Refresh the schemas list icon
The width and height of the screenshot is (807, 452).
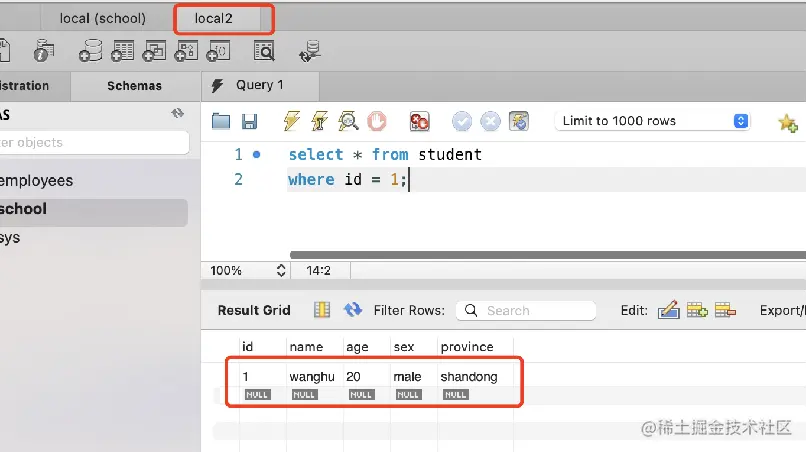tap(178, 113)
